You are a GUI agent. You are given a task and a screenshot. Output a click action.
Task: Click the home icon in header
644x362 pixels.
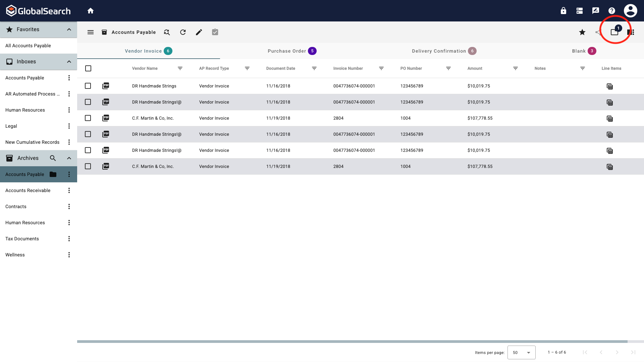pyautogui.click(x=91, y=11)
